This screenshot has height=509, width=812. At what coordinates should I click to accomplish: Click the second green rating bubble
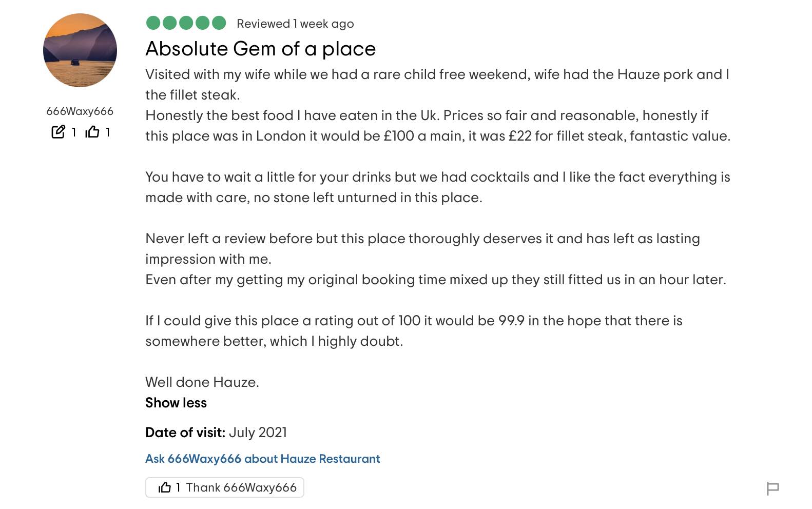tap(169, 23)
